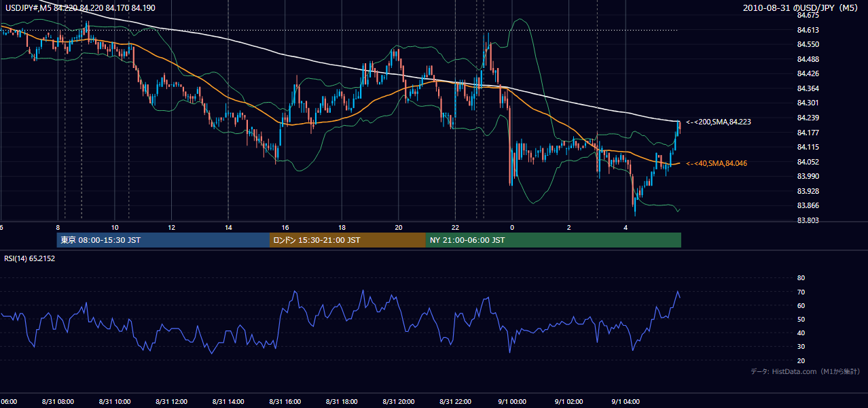Click the 8/31 08:00 time axis label
This screenshot has height=408, width=868.
point(58,402)
